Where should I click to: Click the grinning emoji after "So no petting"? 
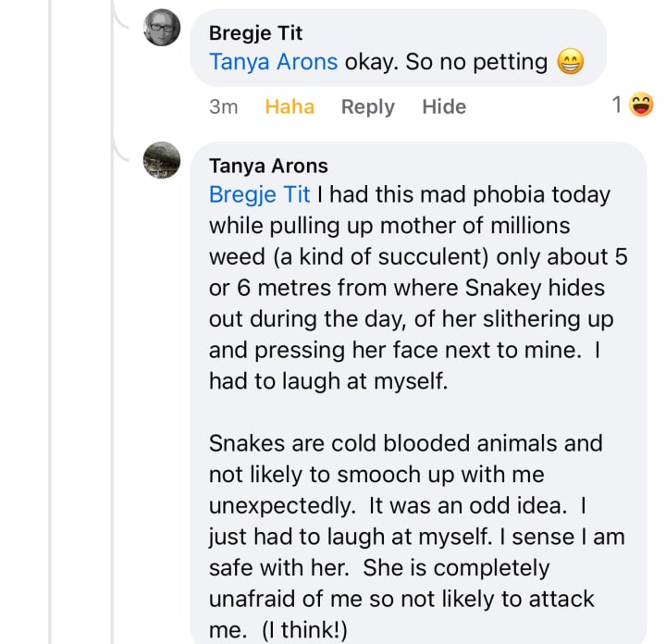pos(572,63)
